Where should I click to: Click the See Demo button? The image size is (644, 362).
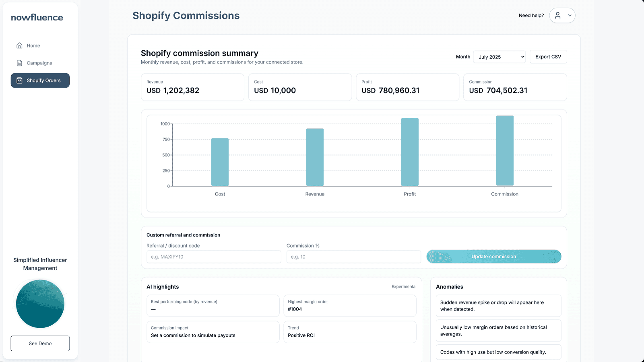pyautogui.click(x=40, y=343)
